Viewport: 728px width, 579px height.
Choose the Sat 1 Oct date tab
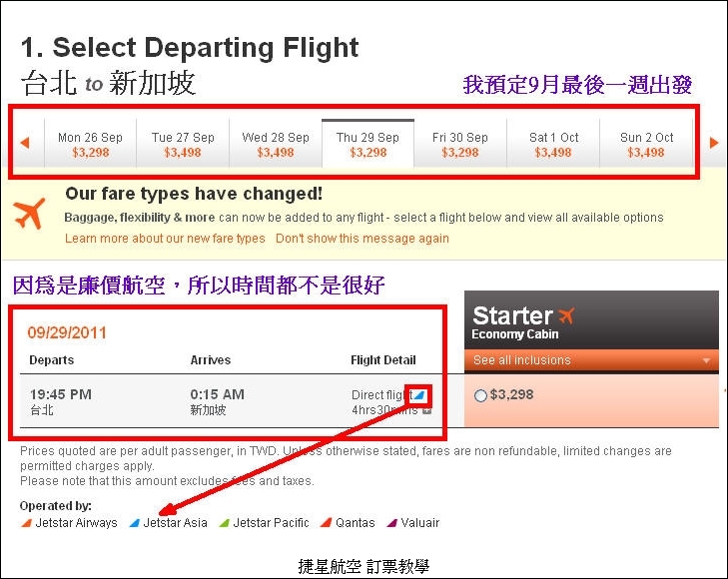[553, 144]
